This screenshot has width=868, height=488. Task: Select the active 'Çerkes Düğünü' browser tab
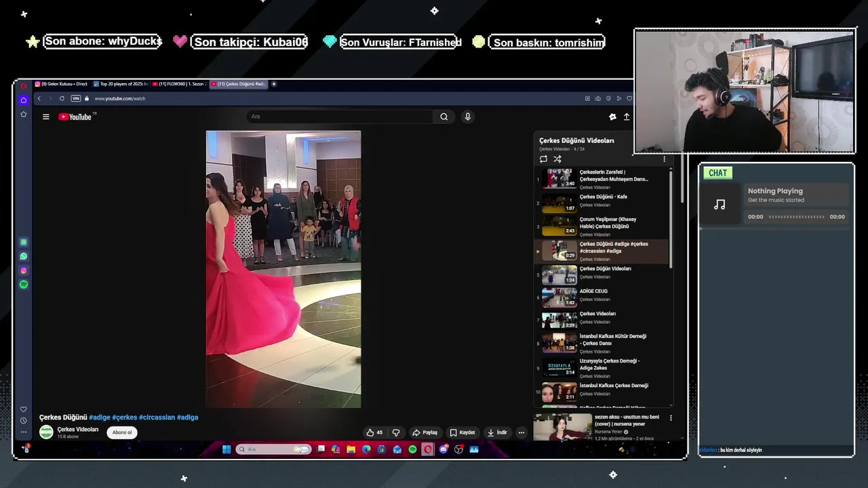(x=239, y=84)
